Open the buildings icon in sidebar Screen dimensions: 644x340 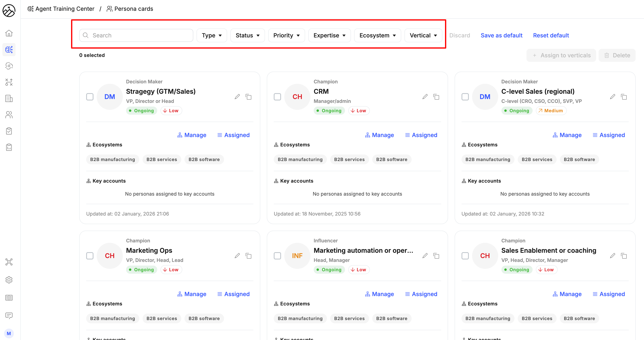tap(9, 98)
